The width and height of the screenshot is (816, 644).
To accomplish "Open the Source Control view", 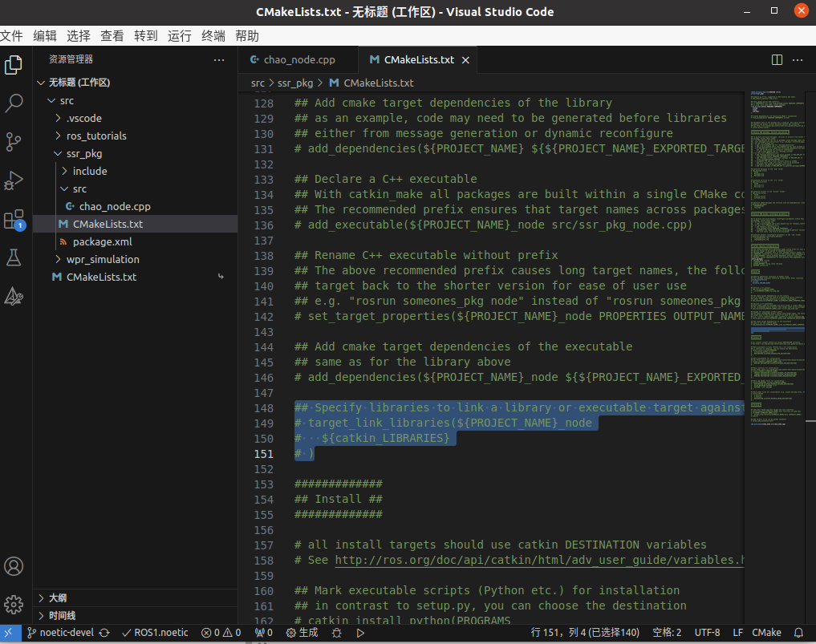I will pyautogui.click(x=14, y=141).
